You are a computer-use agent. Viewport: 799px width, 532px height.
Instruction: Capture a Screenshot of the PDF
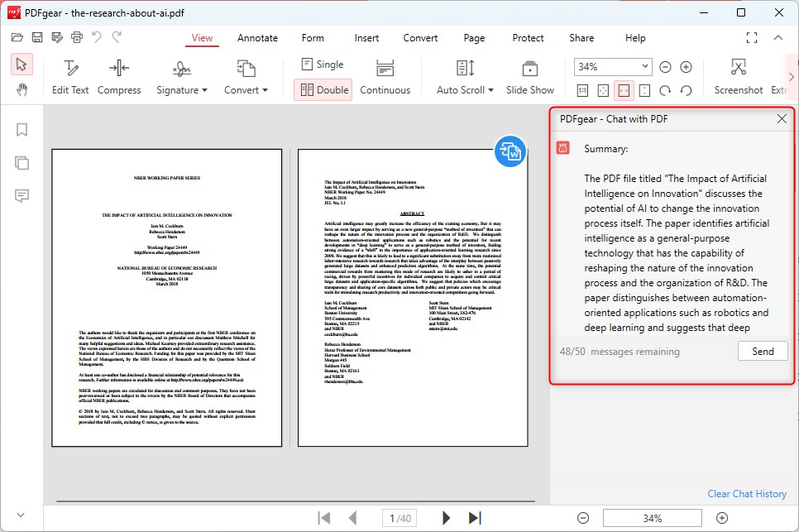[x=737, y=76]
